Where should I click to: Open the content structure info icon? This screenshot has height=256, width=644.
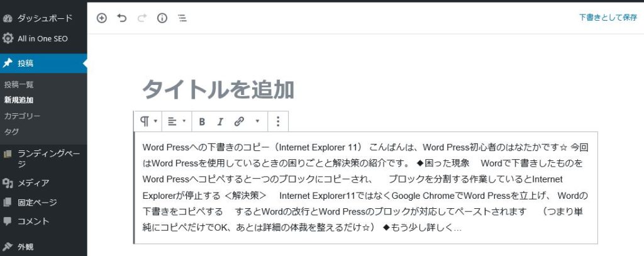pos(162,18)
